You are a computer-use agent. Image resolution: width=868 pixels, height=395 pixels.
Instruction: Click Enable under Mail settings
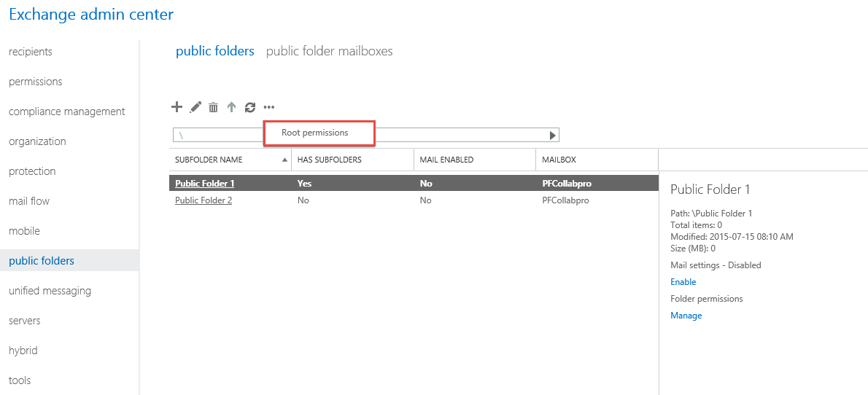(683, 281)
